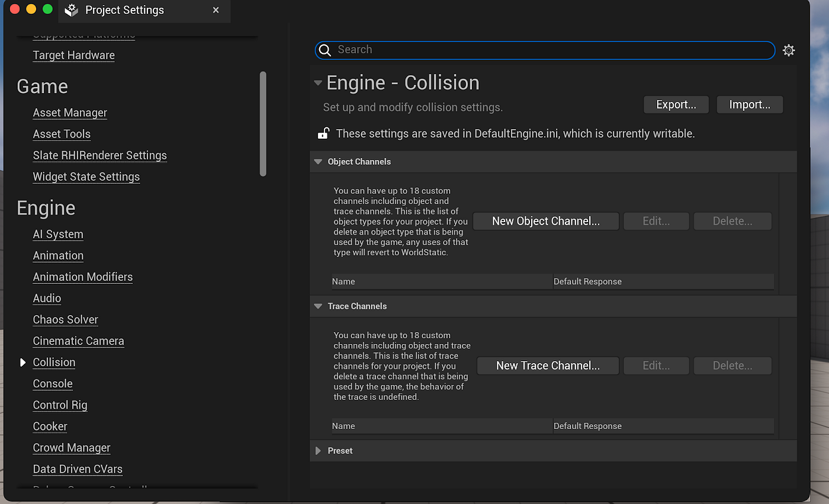Image resolution: width=829 pixels, height=504 pixels.
Task: Click the unlocked padlock icon
Action: [x=323, y=133]
